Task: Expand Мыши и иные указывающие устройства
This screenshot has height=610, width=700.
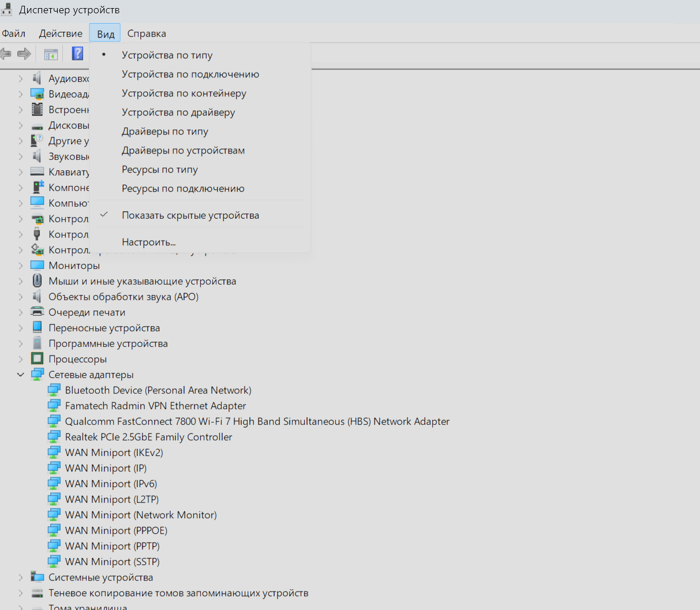Action: point(21,281)
